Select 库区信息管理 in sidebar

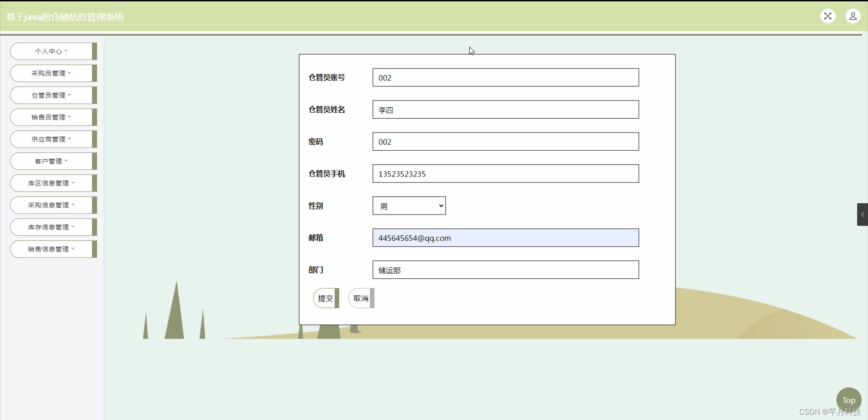[51, 183]
